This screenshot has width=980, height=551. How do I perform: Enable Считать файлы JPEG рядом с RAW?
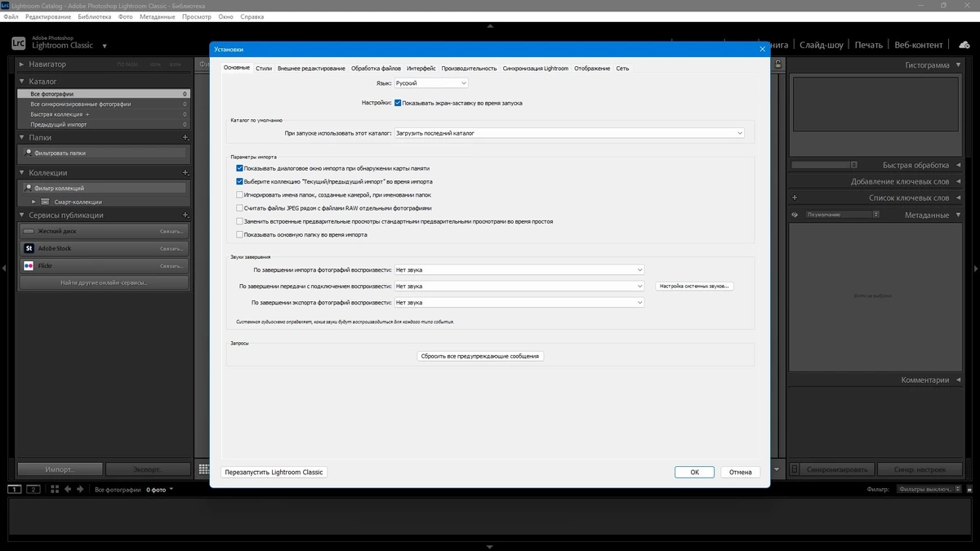(239, 208)
